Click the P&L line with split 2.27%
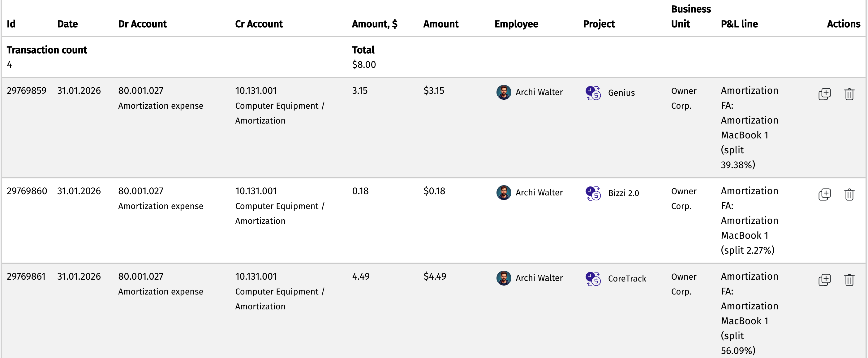Screen dimensions: 868x358 point(750,220)
